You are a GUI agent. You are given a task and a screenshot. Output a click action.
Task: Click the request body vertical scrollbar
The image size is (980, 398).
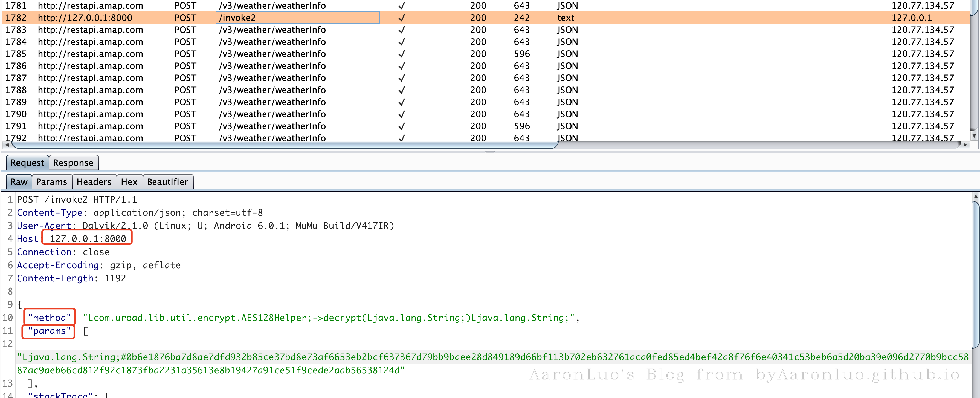pos(975,274)
